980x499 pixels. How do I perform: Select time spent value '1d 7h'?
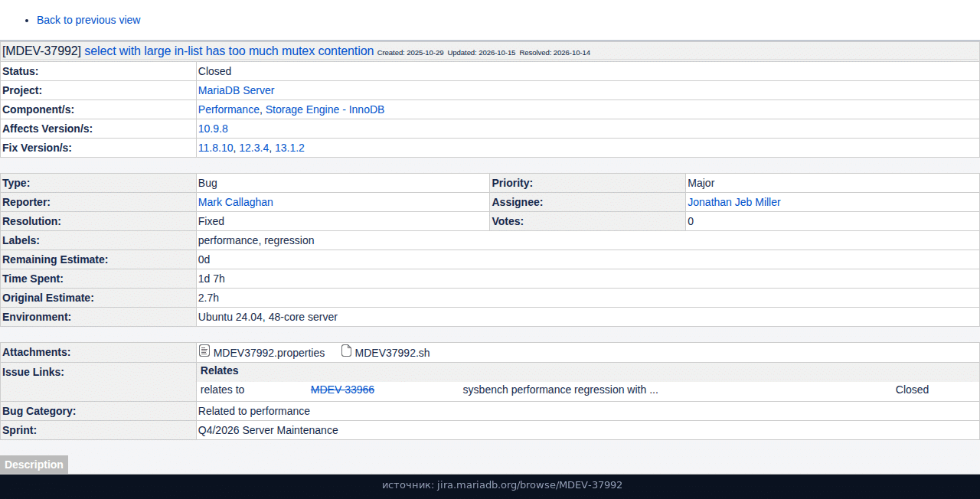(211, 279)
